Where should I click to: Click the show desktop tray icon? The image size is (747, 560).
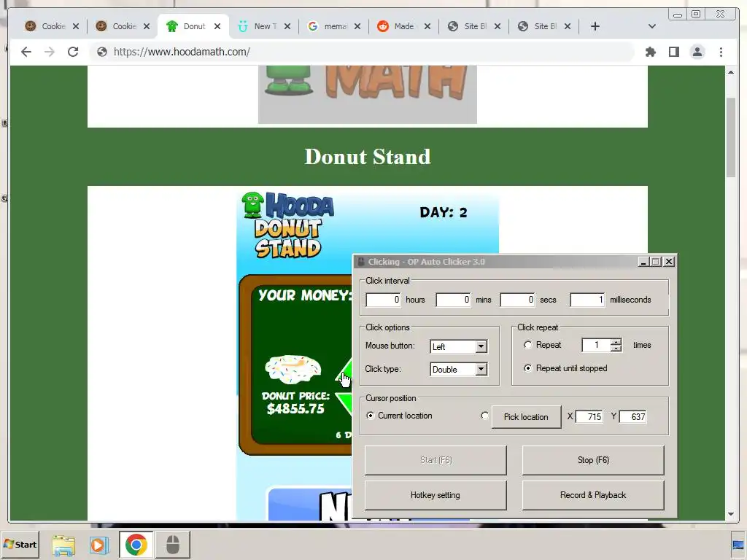click(x=738, y=545)
